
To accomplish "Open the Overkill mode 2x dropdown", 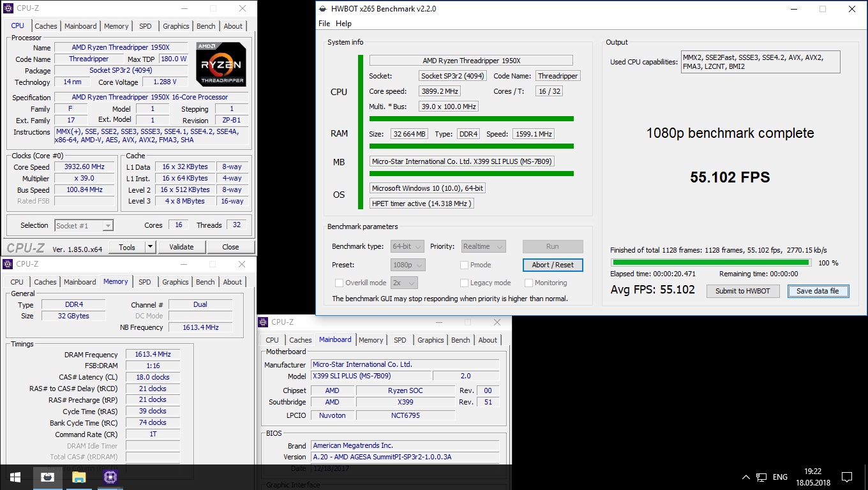I will 404,283.
